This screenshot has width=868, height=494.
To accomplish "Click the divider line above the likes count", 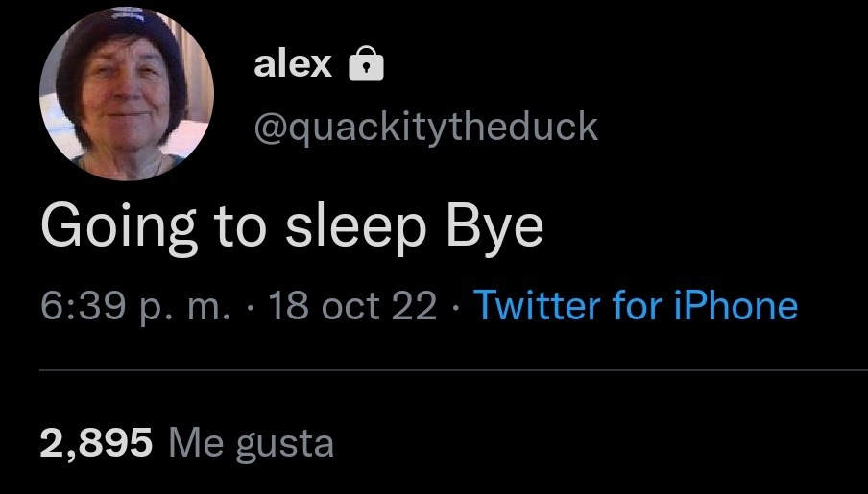I will [x=453, y=370].
